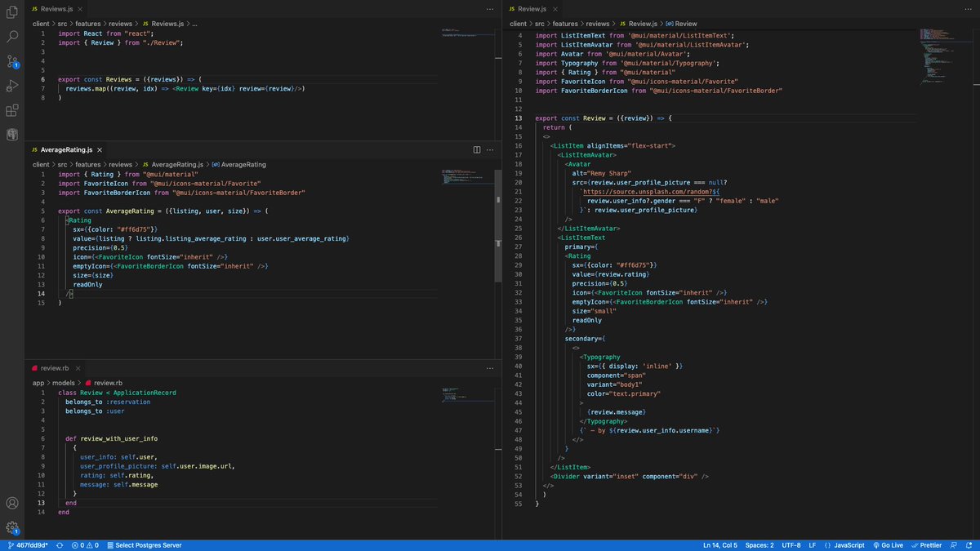Split the AverageRating.js editor

[x=477, y=150]
